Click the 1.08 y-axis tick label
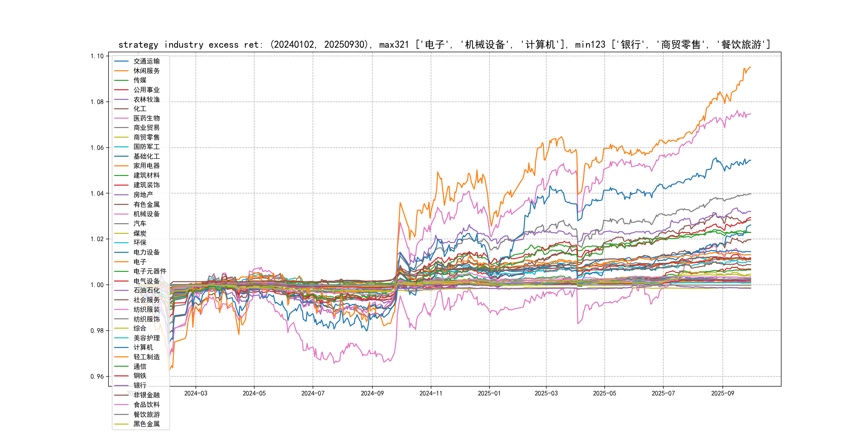 click(x=97, y=102)
